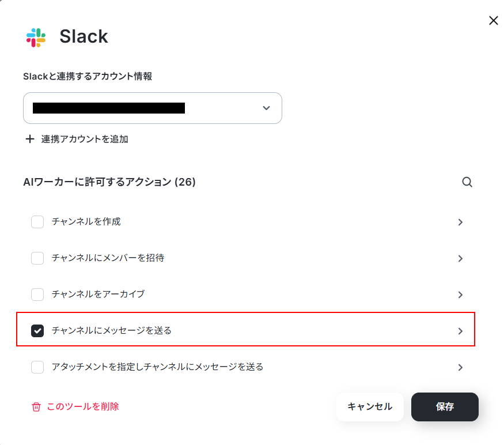Screen dimensions: 504x445
Task: Open the Slack account dropdown
Action: (x=153, y=108)
